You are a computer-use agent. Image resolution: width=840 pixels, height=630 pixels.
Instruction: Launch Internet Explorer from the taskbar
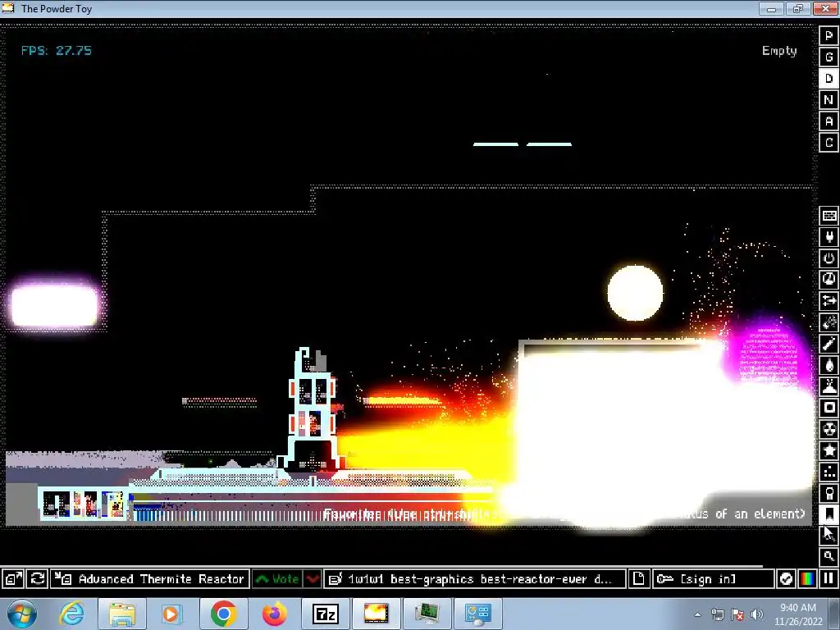tap(71, 614)
